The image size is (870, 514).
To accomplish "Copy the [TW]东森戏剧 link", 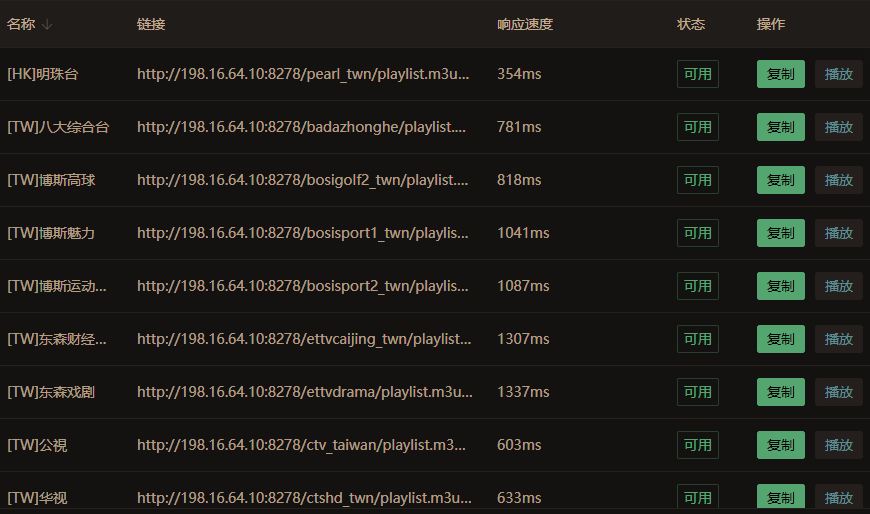I will (781, 392).
